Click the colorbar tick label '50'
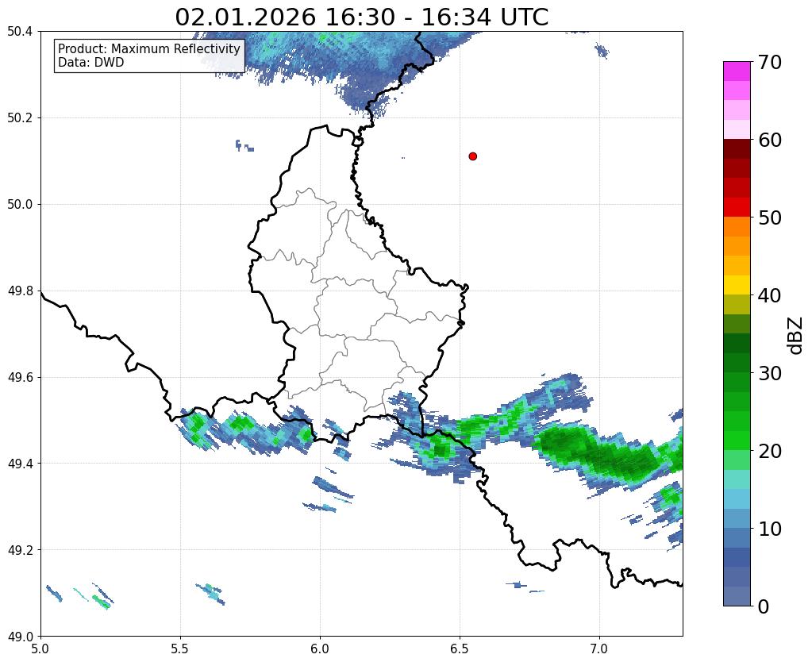812x662 pixels. (769, 217)
